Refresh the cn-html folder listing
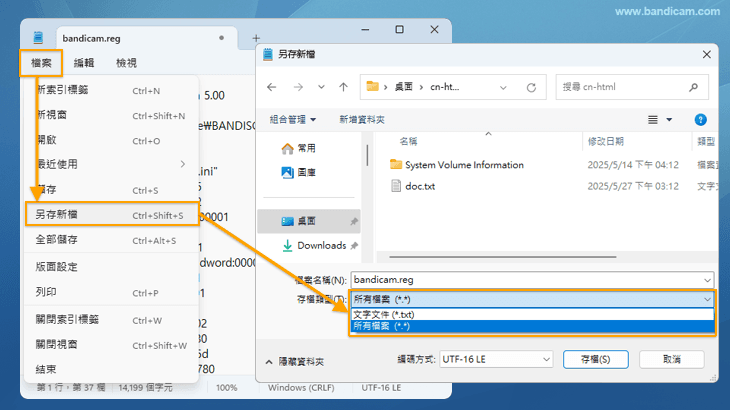The width and height of the screenshot is (730, 410). point(531,87)
